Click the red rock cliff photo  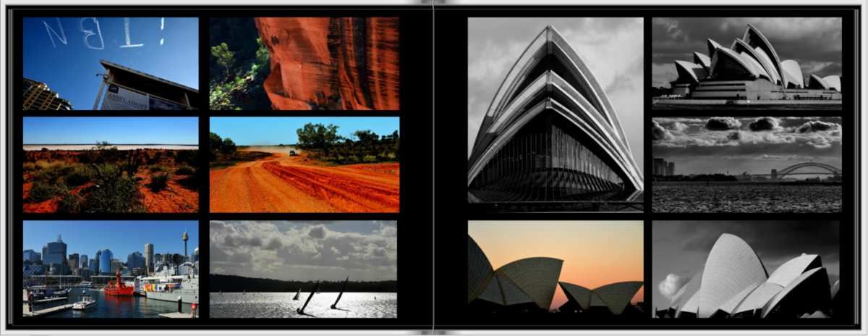click(x=305, y=64)
